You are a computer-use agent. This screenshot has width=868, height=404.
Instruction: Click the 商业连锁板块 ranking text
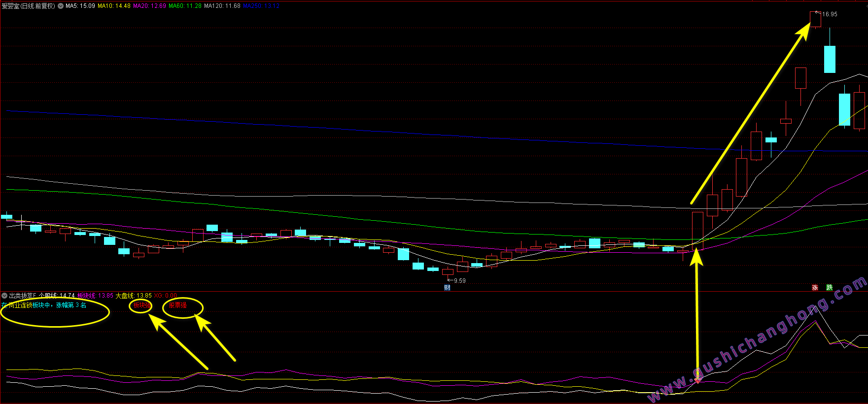click(44, 305)
